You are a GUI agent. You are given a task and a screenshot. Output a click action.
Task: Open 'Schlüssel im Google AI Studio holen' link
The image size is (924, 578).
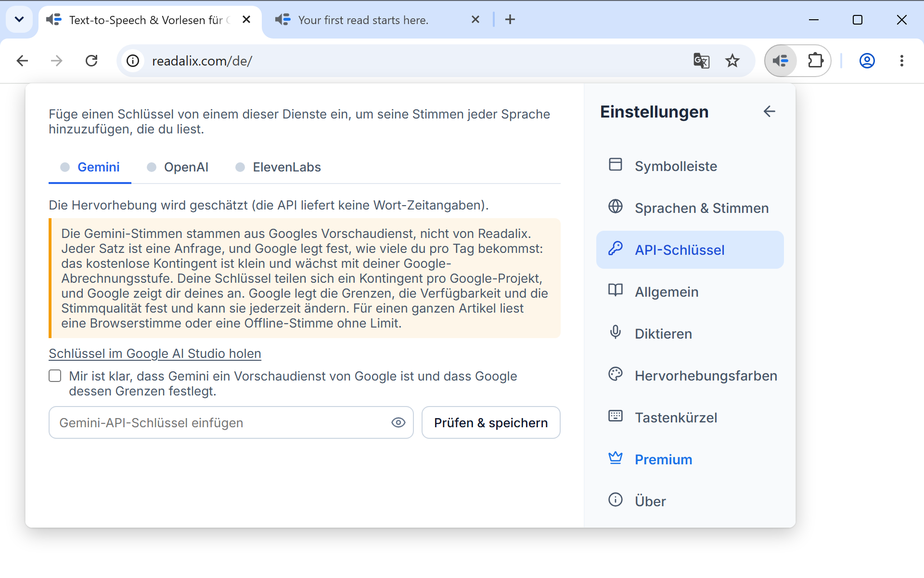155,354
